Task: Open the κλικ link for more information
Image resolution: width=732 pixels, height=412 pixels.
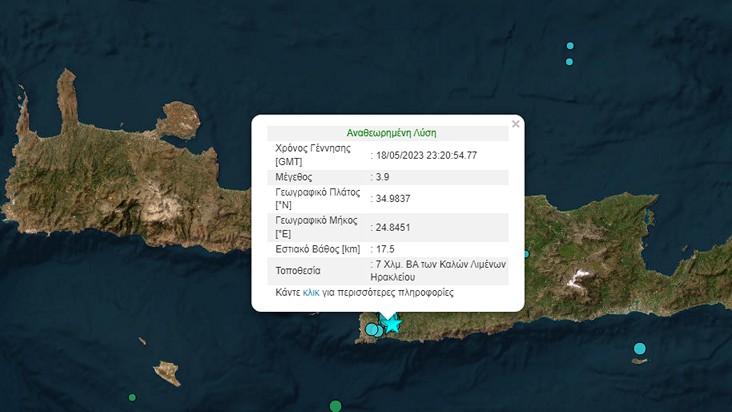Action: pyautogui.click(x=311, y=293)
